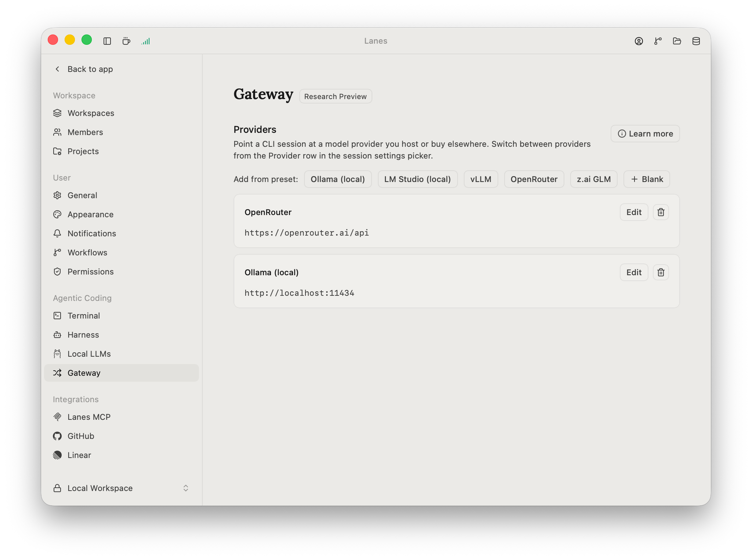Image resolution: width=752 pixels, height=560 pixels.
Task: Add provider from LM Studio (local) preset
Action: pyautogui.click(x=417, y=179)
